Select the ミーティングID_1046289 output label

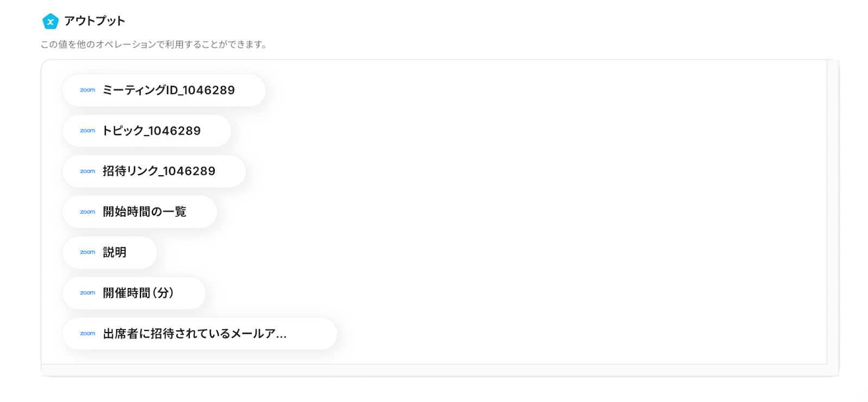tap(169, 90)
